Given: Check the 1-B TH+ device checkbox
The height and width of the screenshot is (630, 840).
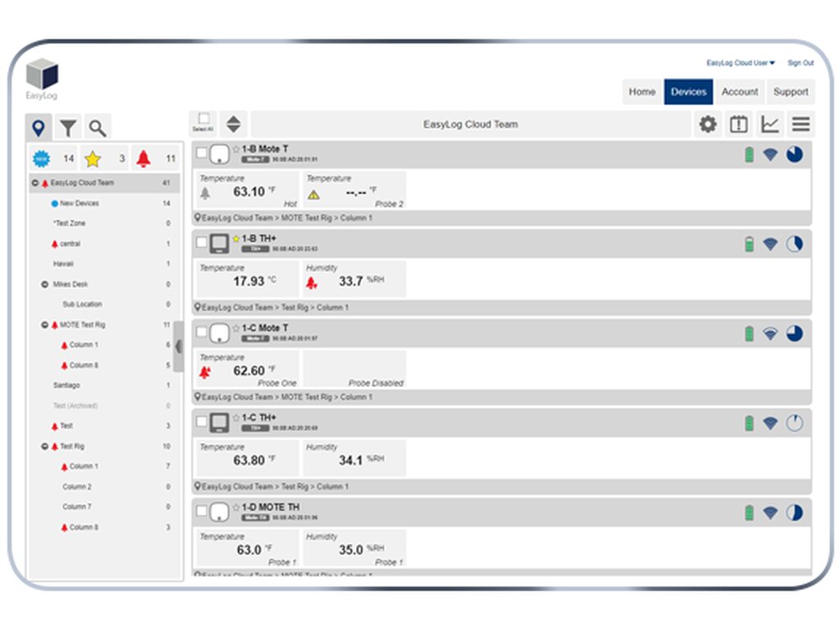Looking at the screenshot, I should click(202, 242).
